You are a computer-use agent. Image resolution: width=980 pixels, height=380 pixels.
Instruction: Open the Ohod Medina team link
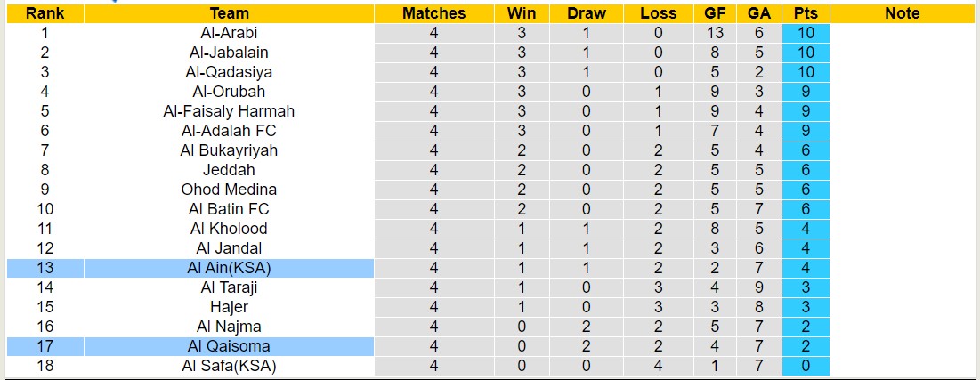tap(229, 190)
